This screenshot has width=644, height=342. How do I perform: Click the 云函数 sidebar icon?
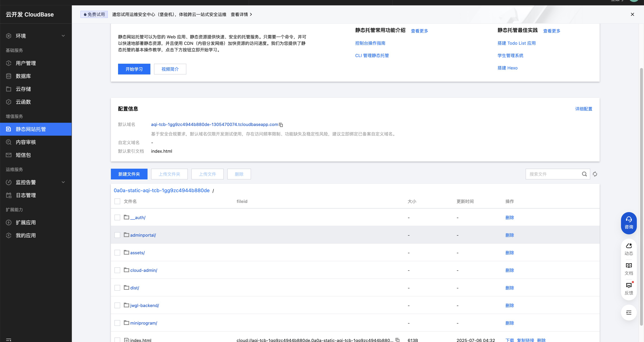click(x=9, y=102)
